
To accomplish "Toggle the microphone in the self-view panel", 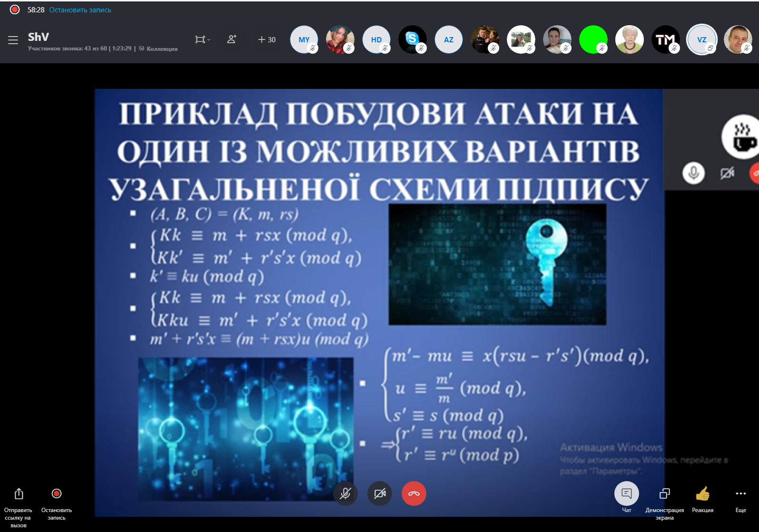I will 693,173.
